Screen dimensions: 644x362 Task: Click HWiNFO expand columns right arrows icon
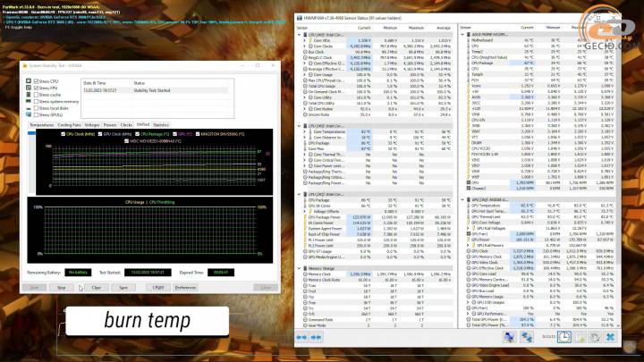tap(317, 337)
